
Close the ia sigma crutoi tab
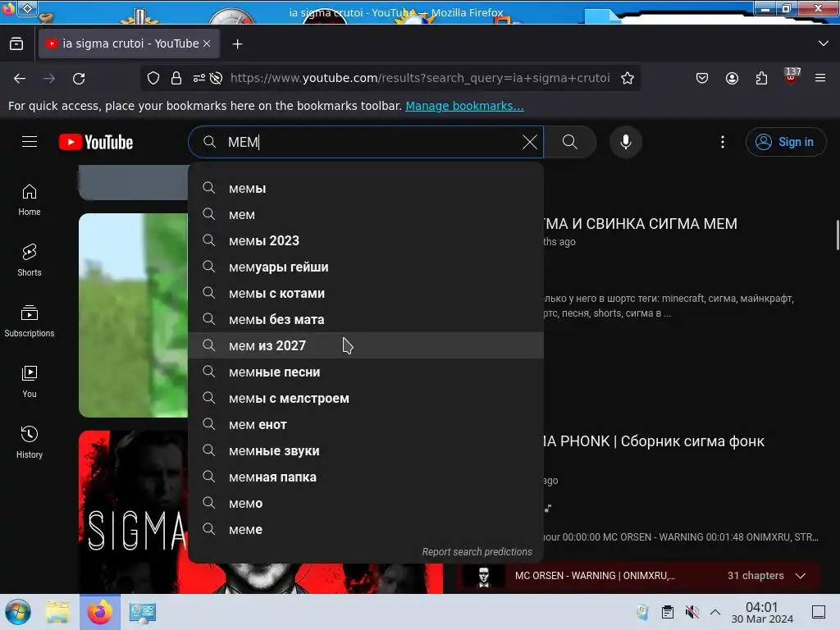(207, 43)
